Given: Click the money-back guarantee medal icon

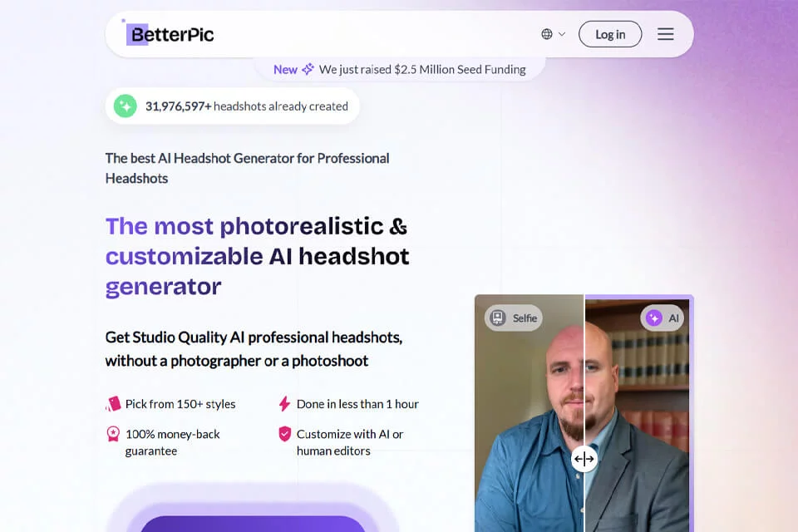Looking at the screenshot, I should [113, 434].
